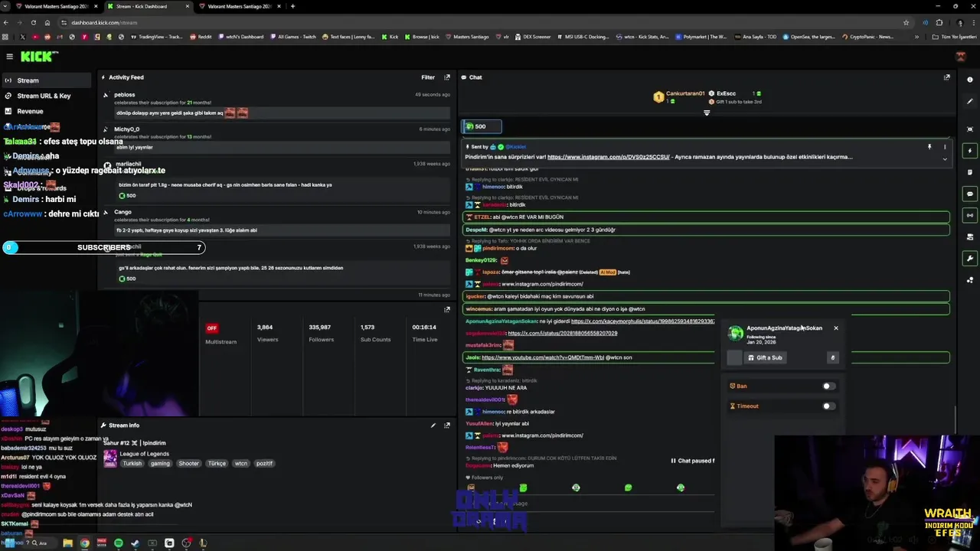The width and height of the screenshot is (980, 551).
Task: Toggle the Timeout switch
Action: pos(828,406)
